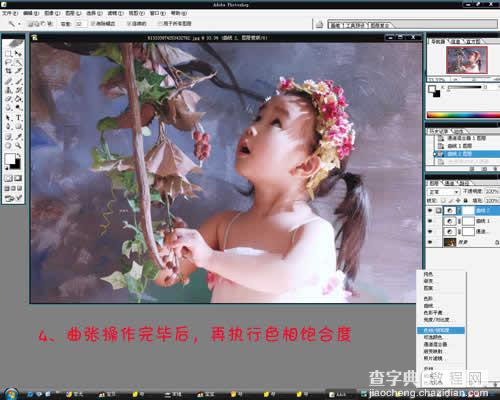Hide the 背景 background layer eye icon
The width and height of the screenshot is (500, 400).
point(430,242)
